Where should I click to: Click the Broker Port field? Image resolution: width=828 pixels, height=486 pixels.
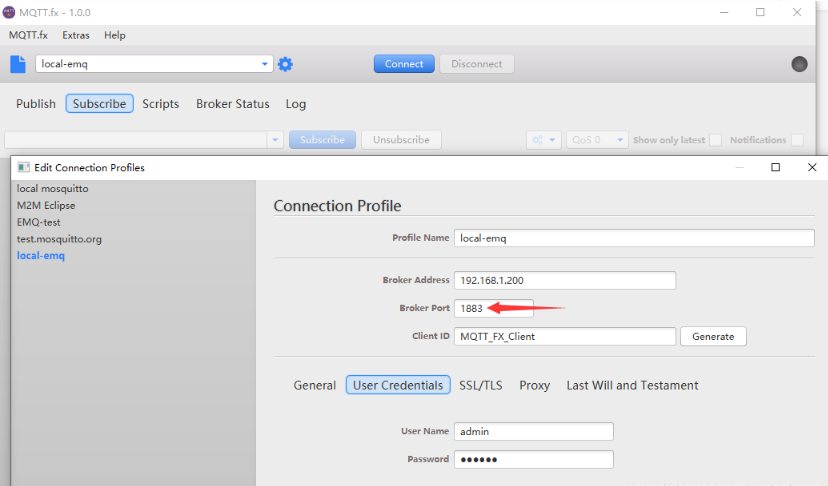click(x=494, y=309)
